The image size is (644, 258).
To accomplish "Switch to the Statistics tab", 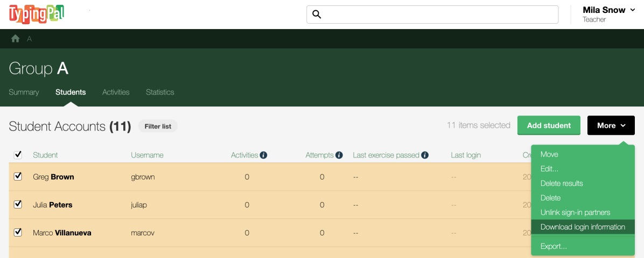I will pyautogui.click(x=160, y=92).
